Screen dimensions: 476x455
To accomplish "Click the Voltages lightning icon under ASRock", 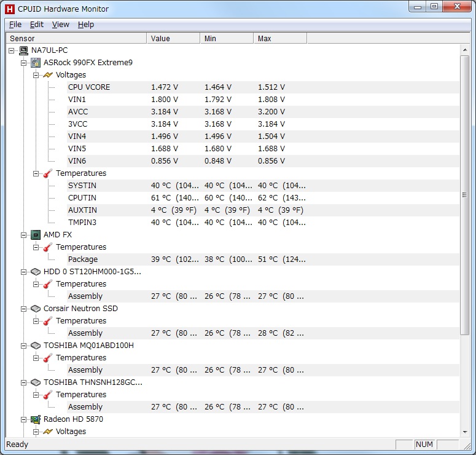I will coord(48,75).
